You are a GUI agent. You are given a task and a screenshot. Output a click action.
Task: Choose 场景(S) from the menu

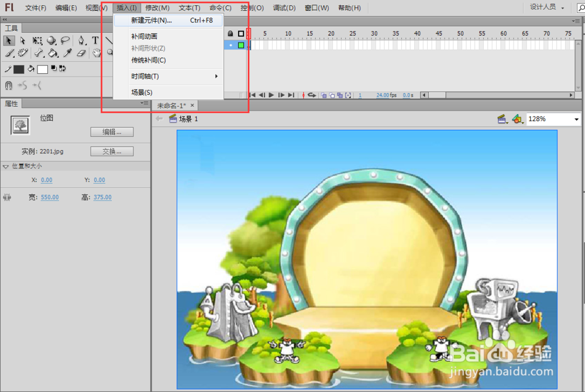click(x=168, y=92)
